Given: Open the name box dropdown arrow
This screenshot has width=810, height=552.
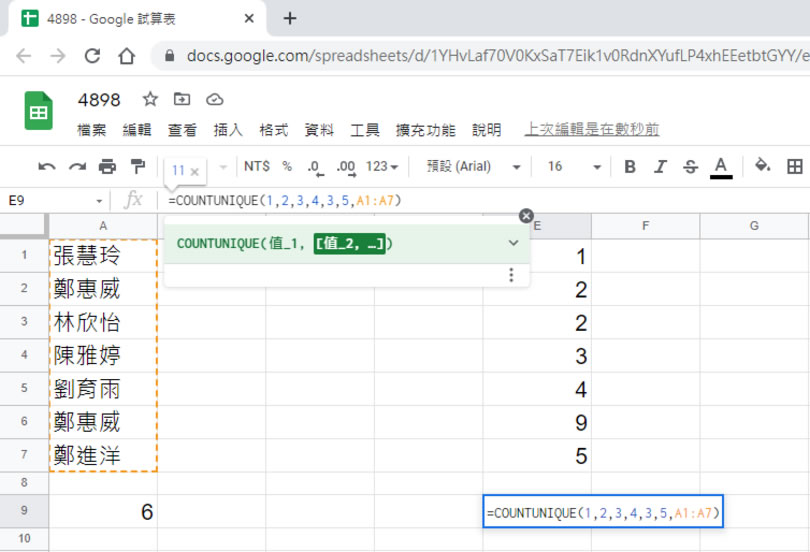Looking at the screenshot, I should point(99,201).
